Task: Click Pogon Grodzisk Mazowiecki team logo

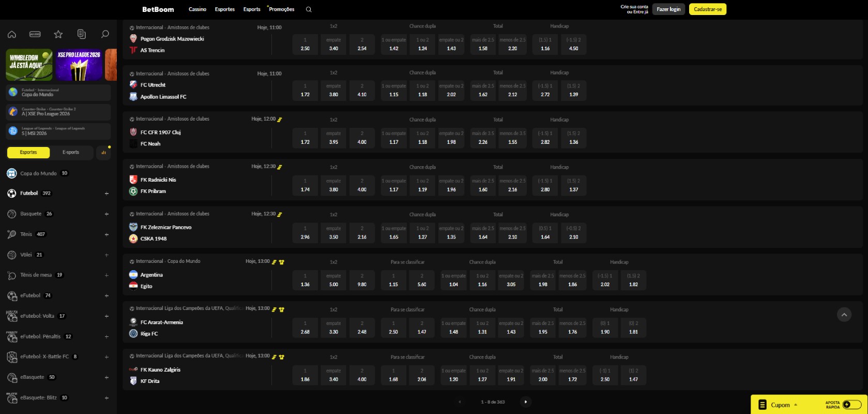Action: click(133, 39)
